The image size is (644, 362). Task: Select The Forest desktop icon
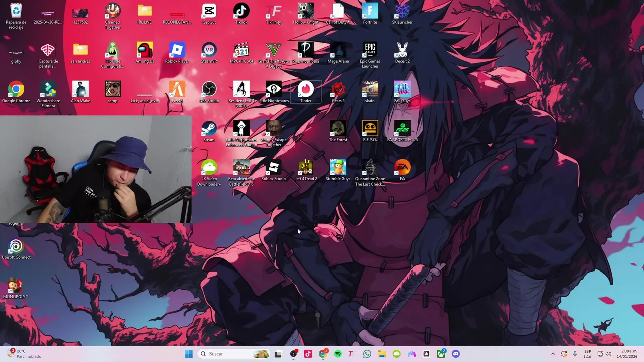click(x=338, y=132)
